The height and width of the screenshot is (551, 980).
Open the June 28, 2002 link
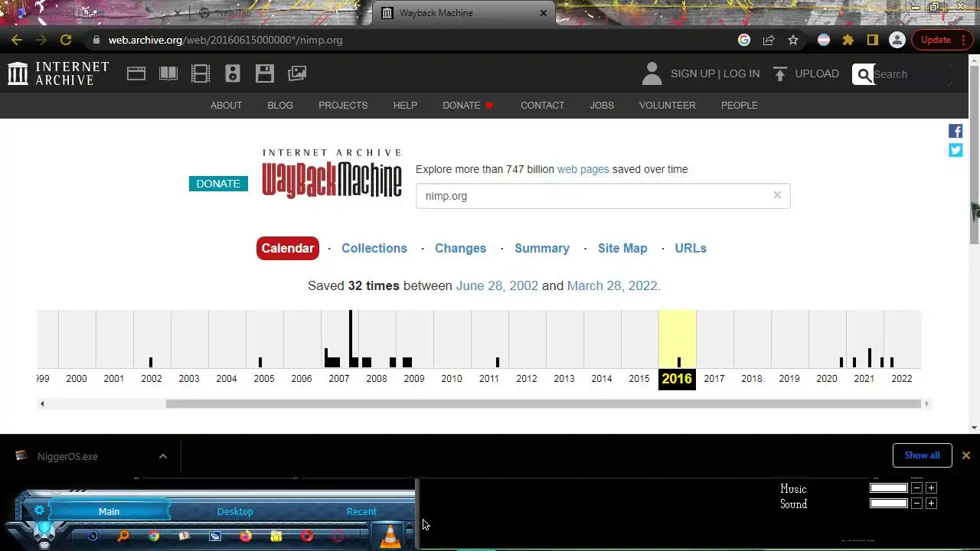(497, 285)
